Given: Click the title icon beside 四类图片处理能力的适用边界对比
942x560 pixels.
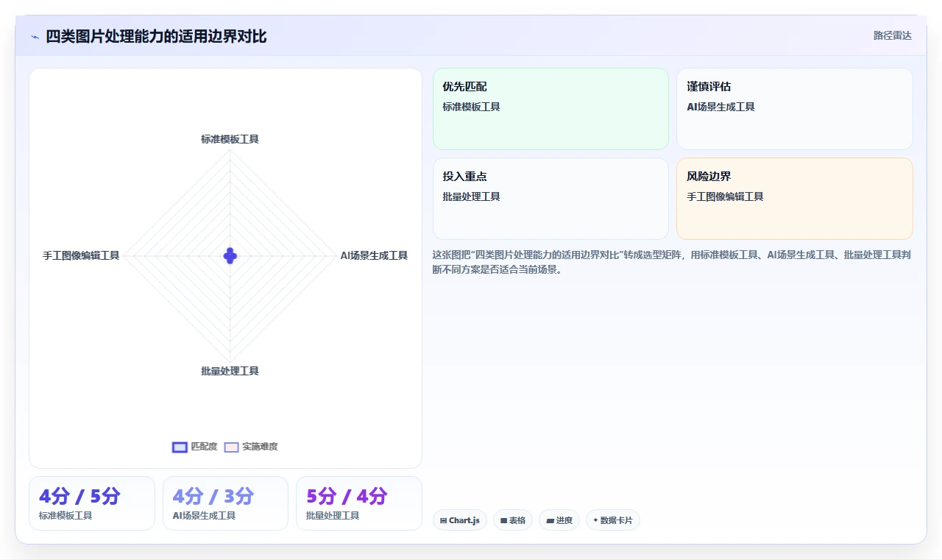Looking at the screenshot, I should tap(35, 37).
